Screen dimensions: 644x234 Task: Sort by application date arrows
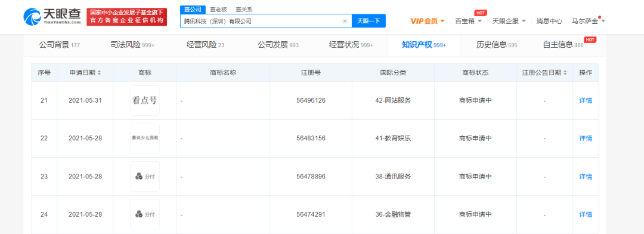(99, 73)
